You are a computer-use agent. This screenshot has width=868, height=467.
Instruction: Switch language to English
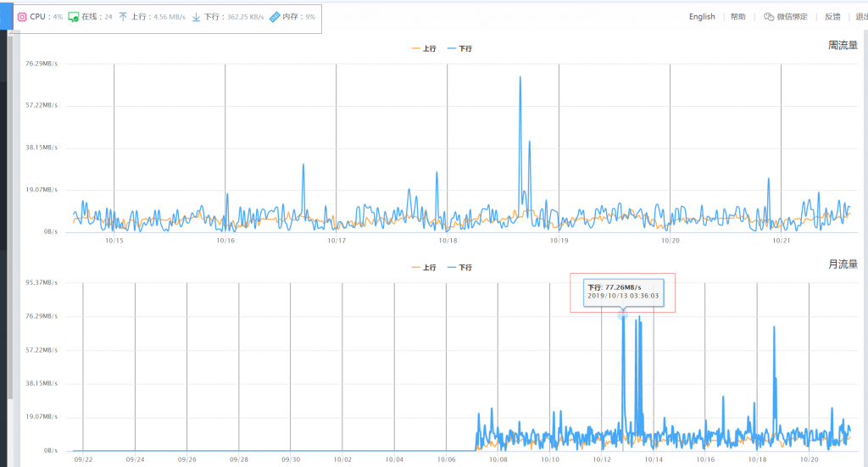pos(702,17)
